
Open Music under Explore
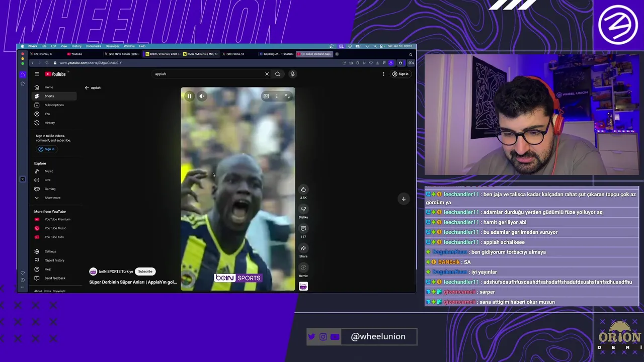click(53, 171)
